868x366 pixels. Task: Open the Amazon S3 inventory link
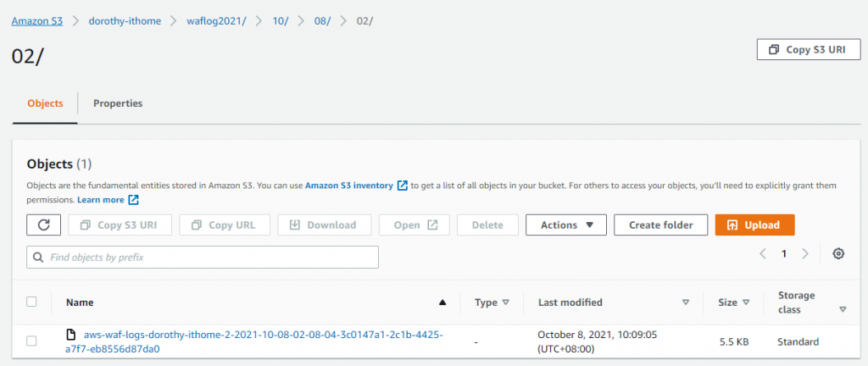(349, 186)
